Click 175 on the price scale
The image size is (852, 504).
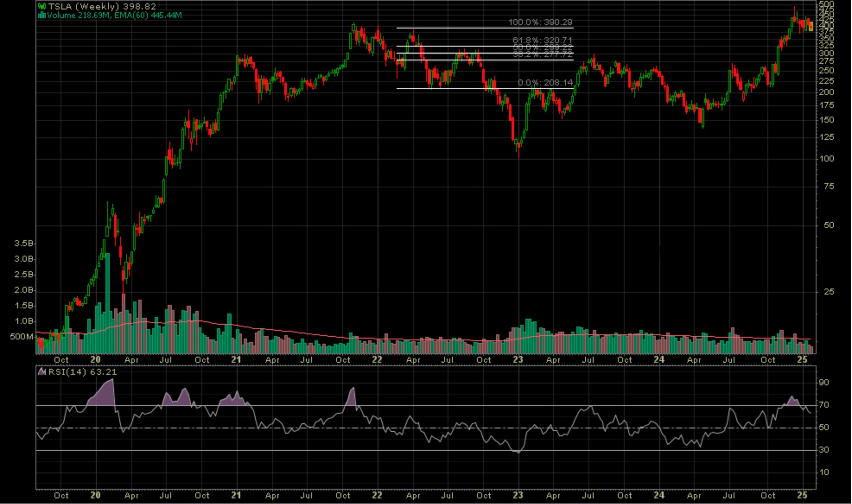click(827, 106)
